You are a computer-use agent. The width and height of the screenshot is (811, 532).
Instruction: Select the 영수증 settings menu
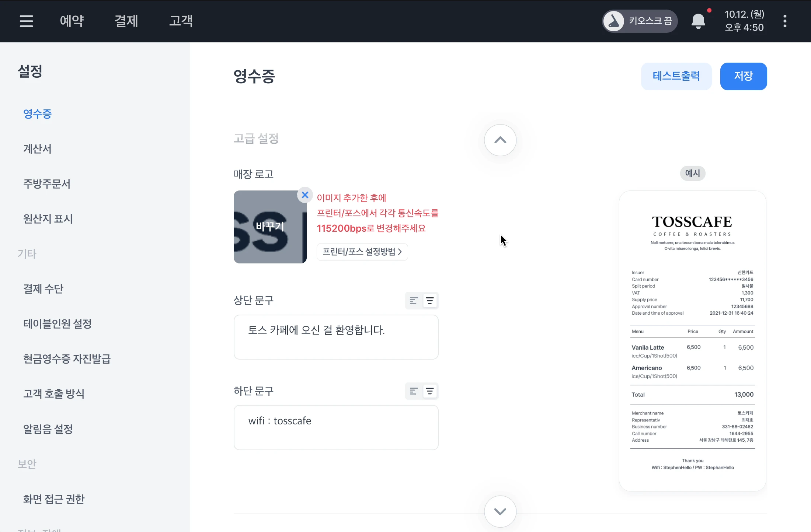pos(37,113)
